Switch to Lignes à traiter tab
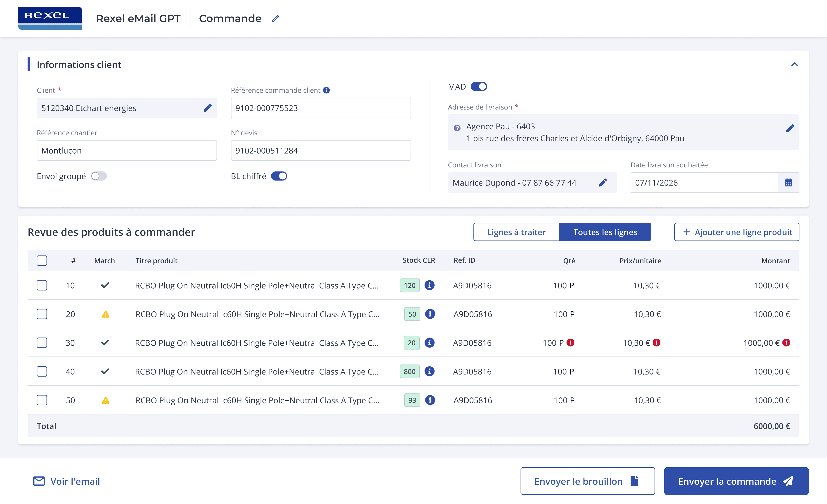827x504 pixels. click(516, 232)
